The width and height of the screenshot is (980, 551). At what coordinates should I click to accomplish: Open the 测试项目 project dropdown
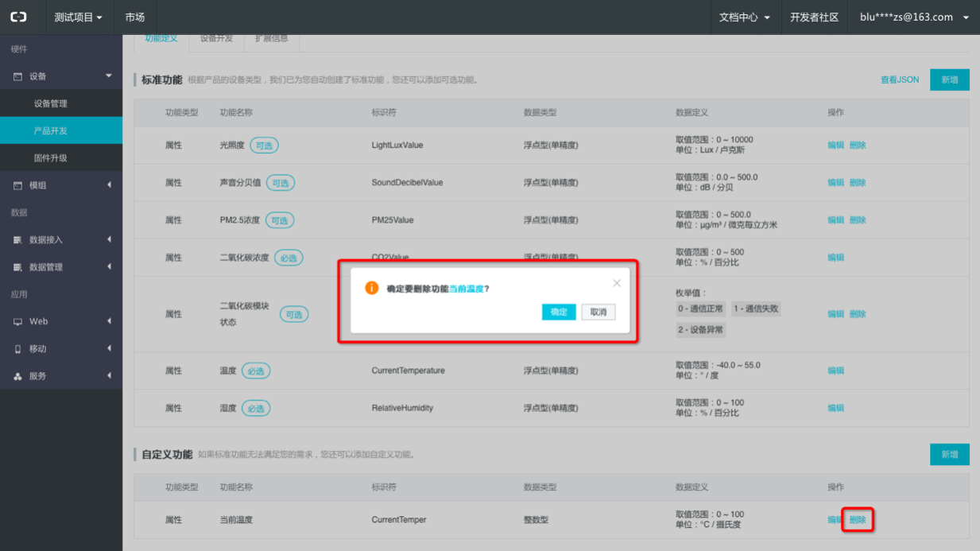point(78,17)
